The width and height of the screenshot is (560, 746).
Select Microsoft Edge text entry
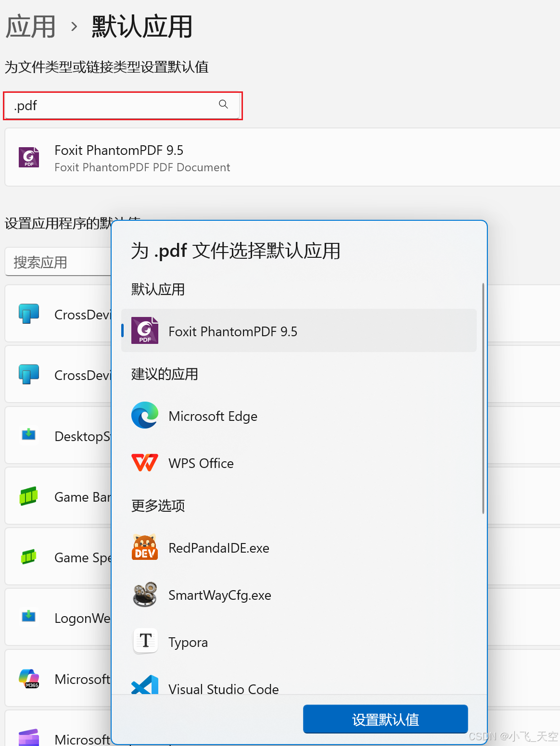(213, 416)
